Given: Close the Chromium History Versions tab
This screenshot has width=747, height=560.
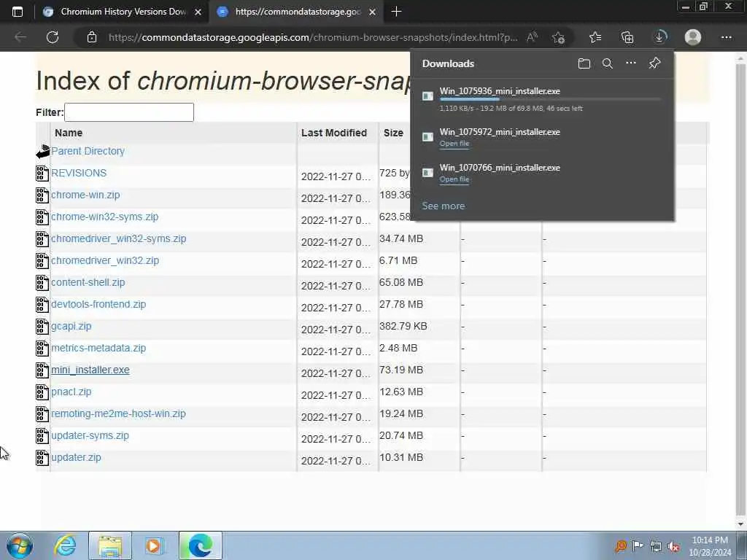Looking at the screenshot, I should (198, 12).
